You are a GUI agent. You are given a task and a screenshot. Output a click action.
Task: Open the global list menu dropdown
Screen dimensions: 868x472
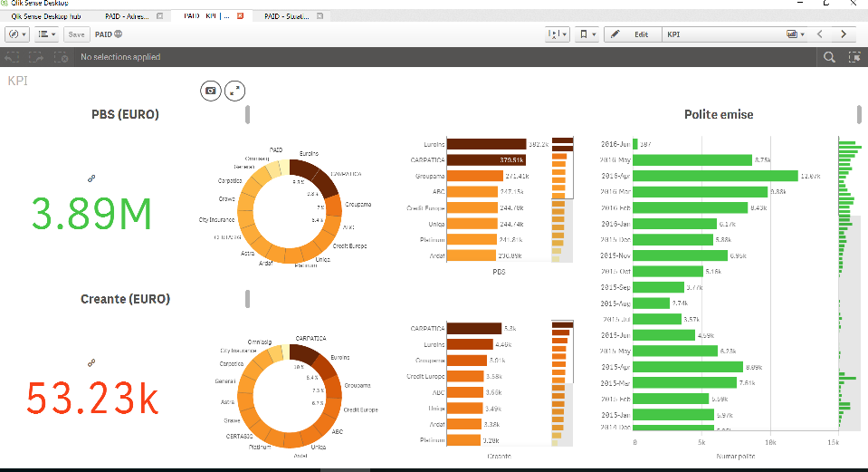pyautogui.click(x=46, y=34)
